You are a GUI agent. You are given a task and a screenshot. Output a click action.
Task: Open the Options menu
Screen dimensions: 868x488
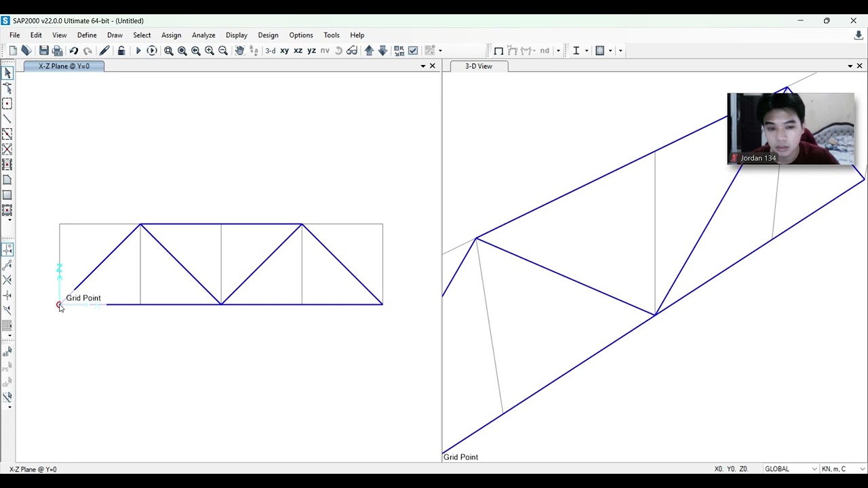coord(301,35)
